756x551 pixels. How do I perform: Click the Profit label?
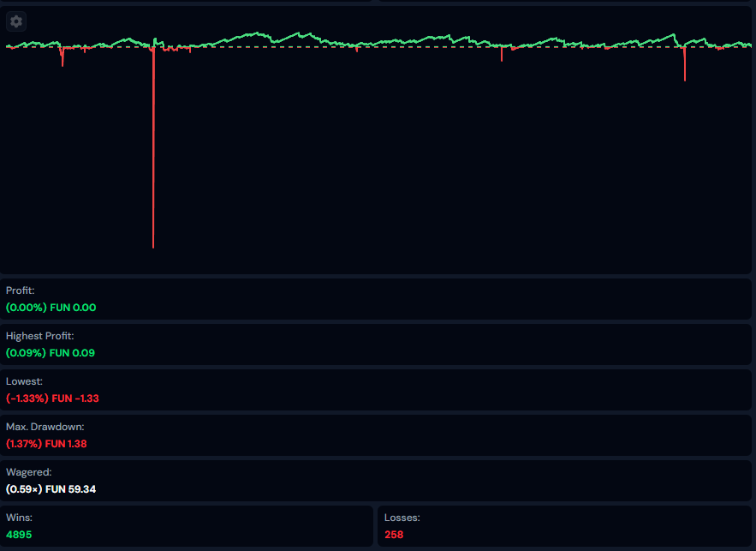(x=20, y=290)
